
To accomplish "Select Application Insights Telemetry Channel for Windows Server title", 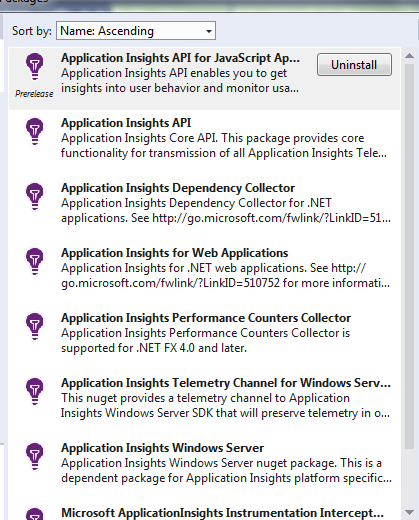I will 226,383.
